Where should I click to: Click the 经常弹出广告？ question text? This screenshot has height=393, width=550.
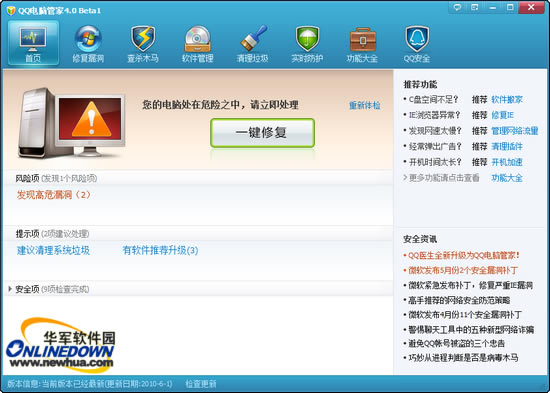[435, 146]
